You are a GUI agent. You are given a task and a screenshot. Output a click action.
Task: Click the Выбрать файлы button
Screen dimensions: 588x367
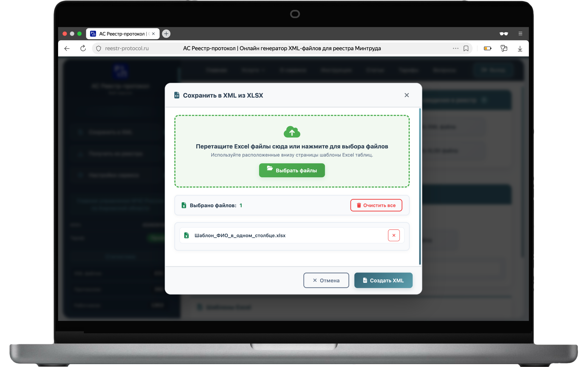(292, 170)
